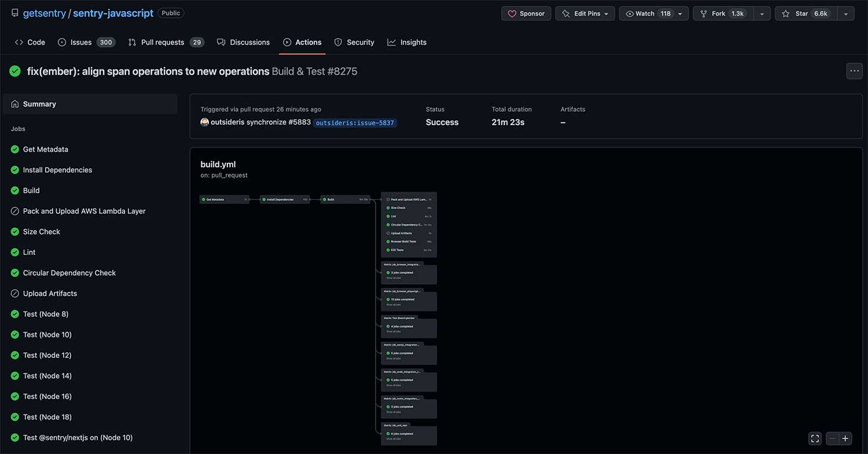Open the three-dot workflow run options menu
Screen dimensions: 868x454
[x=854, y=71]
